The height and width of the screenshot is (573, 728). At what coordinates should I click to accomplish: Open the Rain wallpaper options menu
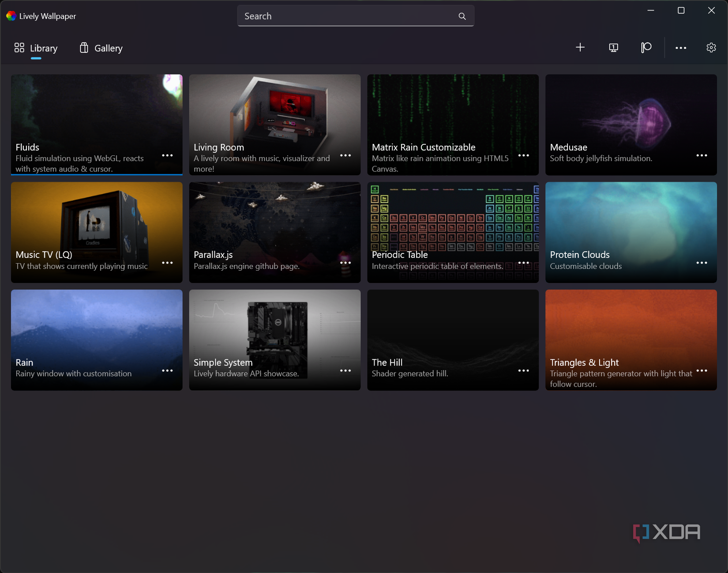(x=167, y=370)
